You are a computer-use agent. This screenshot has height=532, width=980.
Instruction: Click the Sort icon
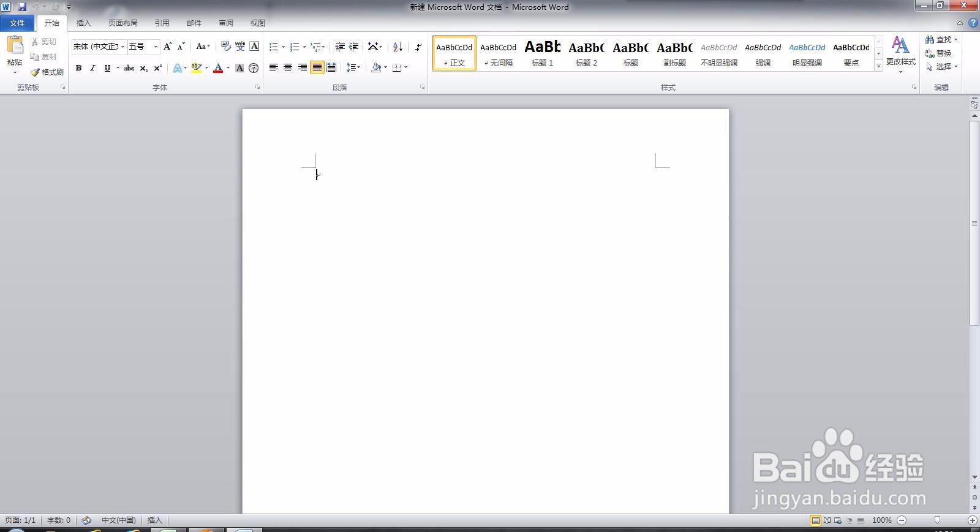click(398, 47)
